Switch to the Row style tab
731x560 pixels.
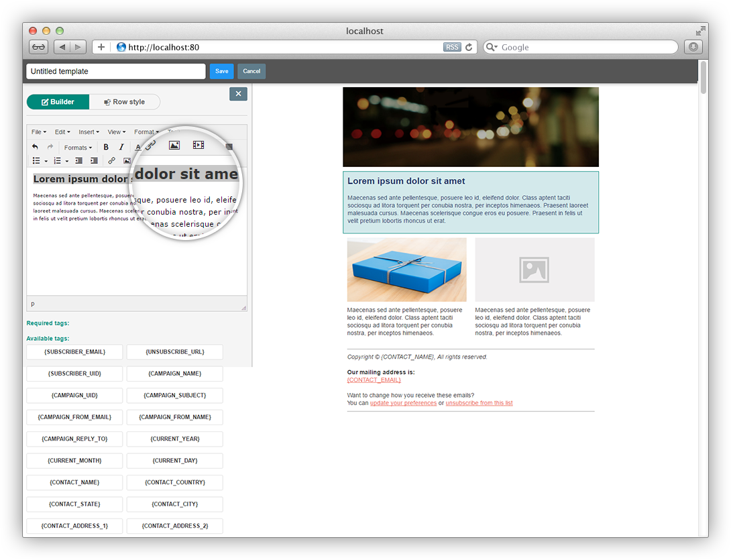pyautogui.click(x=125, y=102)
